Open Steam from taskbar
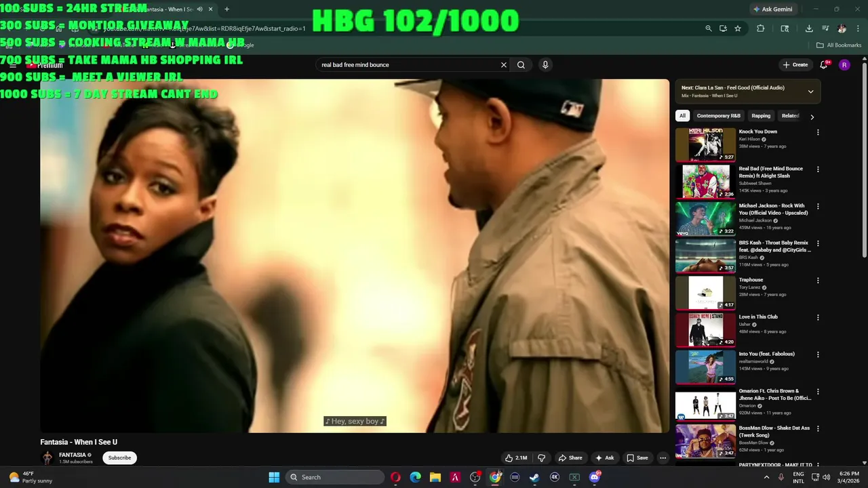The width and height of the screenshot is (868, 488). (x=534, y=477)
